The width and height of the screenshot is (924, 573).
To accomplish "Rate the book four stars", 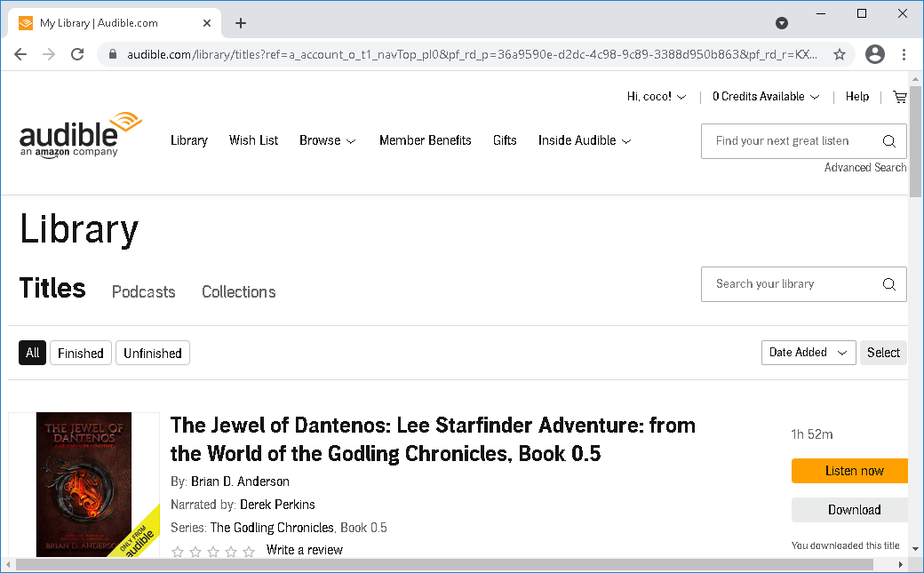I will [x=231, y=552].
